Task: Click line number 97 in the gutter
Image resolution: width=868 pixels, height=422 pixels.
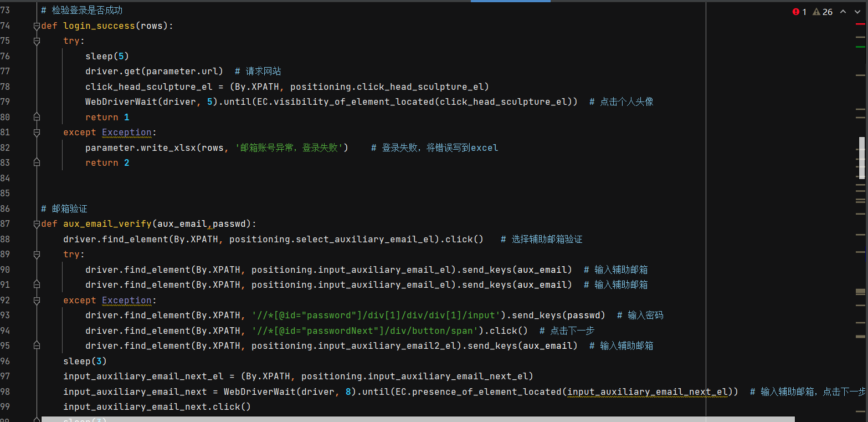Action: pos(5,376)
